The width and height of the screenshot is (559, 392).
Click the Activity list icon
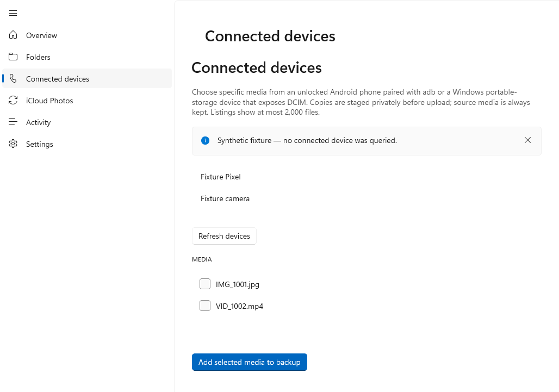pyautogui.click(x=13, y=122)
